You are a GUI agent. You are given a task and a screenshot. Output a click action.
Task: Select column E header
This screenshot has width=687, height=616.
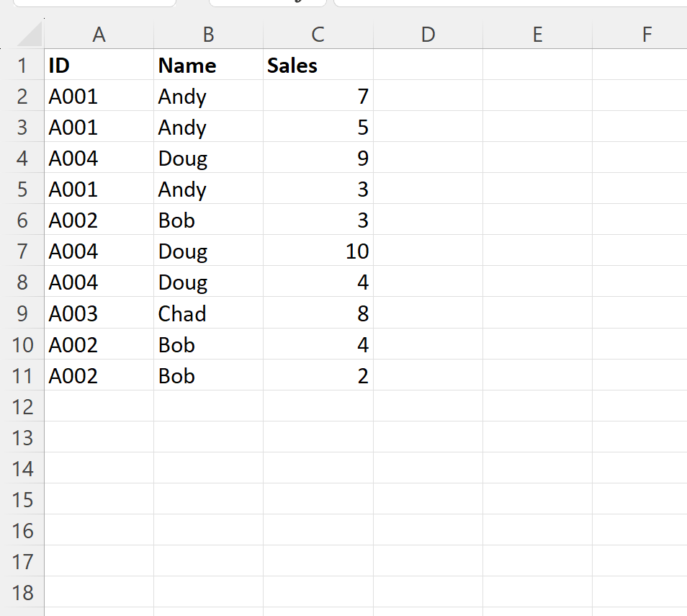pos(538,34)
